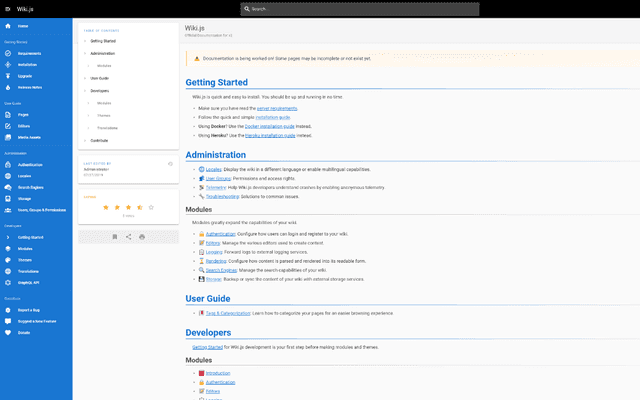The image size is (640, 400).
Task: Open the Telemetry link
Action: point(216,188)
